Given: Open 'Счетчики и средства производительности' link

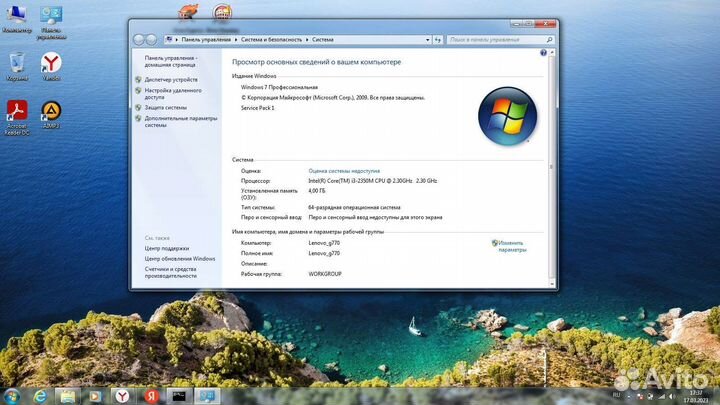Looking at the screenshot, I should click(x=170, y=273).
